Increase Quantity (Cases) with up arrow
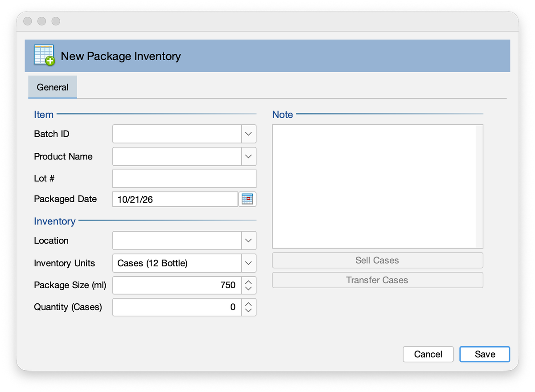Viewport: 535px width, 392px height. [249, 303]
